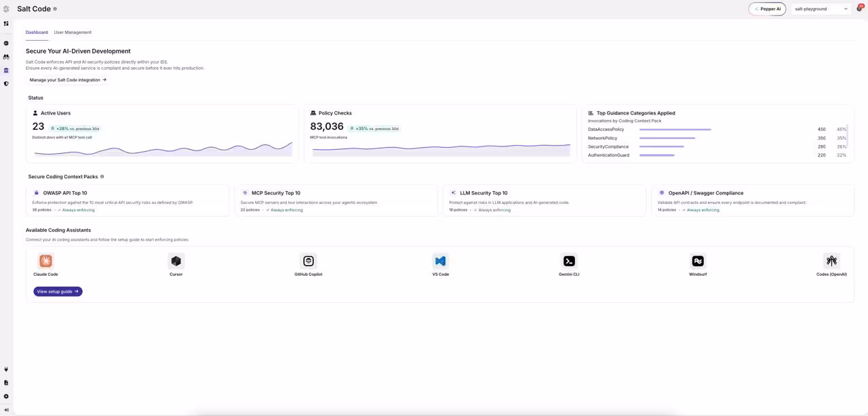Click Manage your Salt Code integration

[x=68, y=80]
